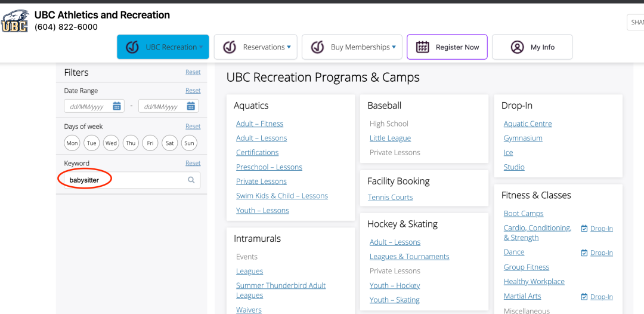
Task: Click the UBC Thunderbird logo
Action: (x=15, y=21)
